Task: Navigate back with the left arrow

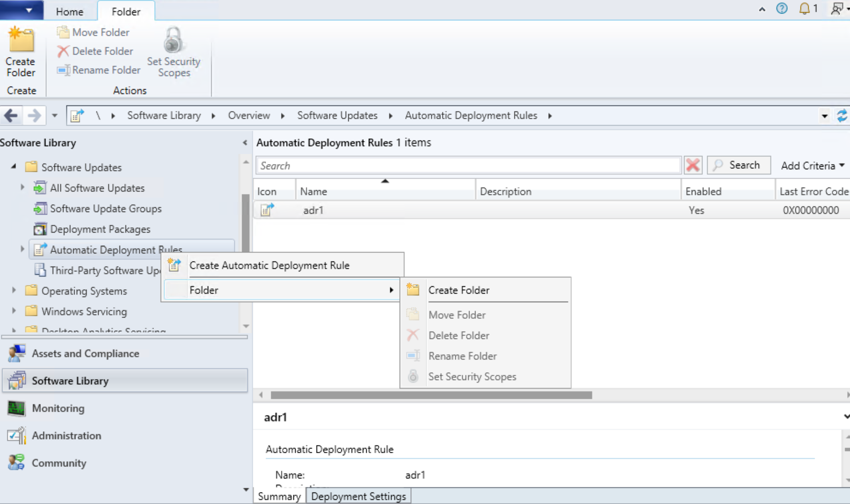Action: tap(11, 116)
